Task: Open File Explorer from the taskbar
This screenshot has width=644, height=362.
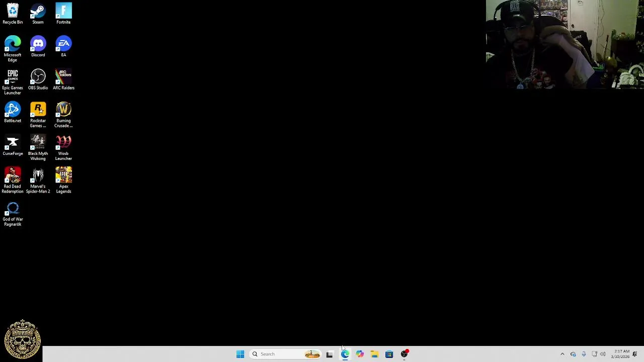Action: 374,354
